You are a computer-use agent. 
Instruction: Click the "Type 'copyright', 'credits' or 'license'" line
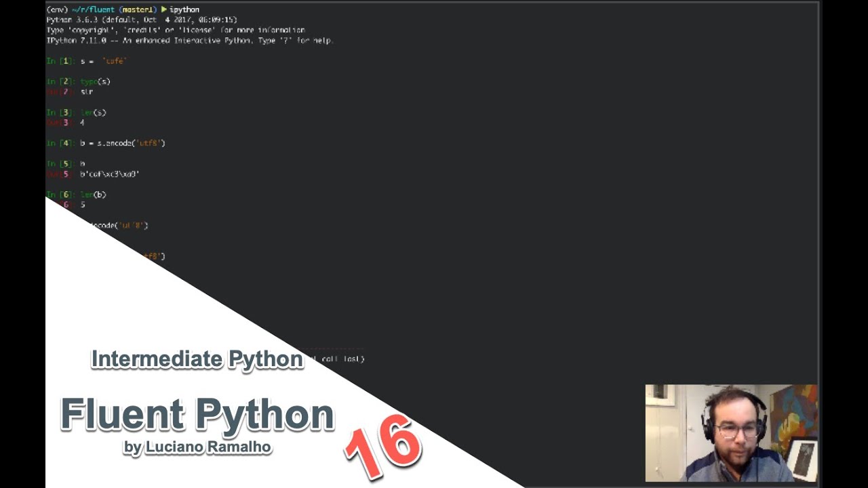coord(176,30)
